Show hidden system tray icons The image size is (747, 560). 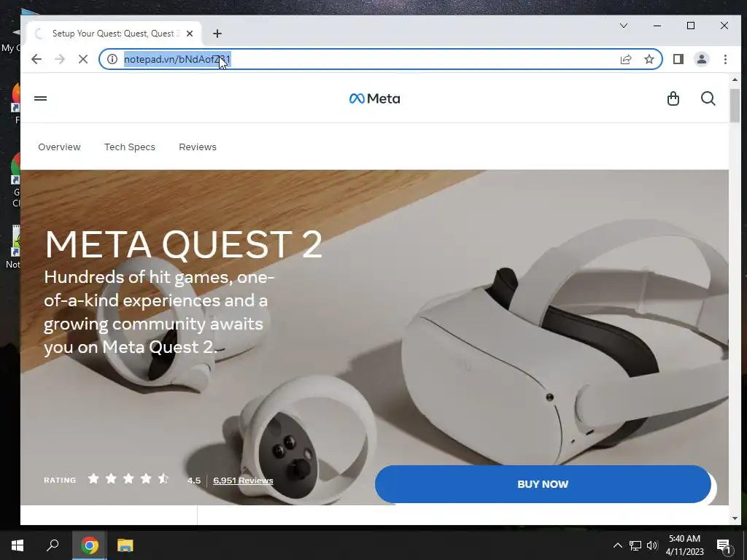pos(617,545)
